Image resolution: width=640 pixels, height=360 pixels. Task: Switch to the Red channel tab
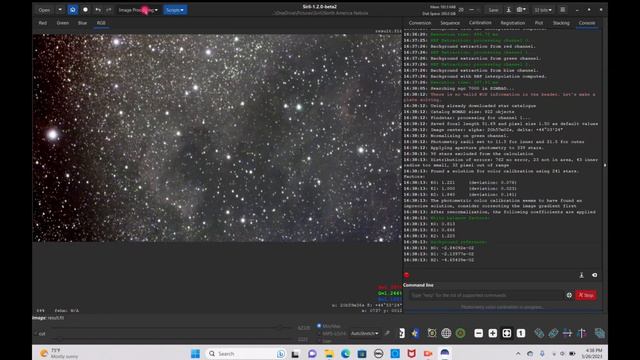point(43,23)
